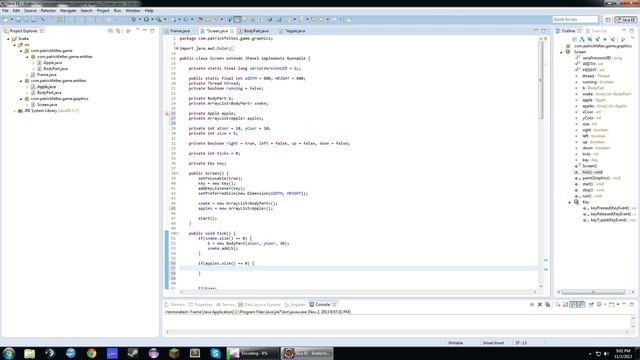Collapse the com.patrickfeltes.game.graphics package
This screenshot has width=640, height=360.
coord(21,99)
